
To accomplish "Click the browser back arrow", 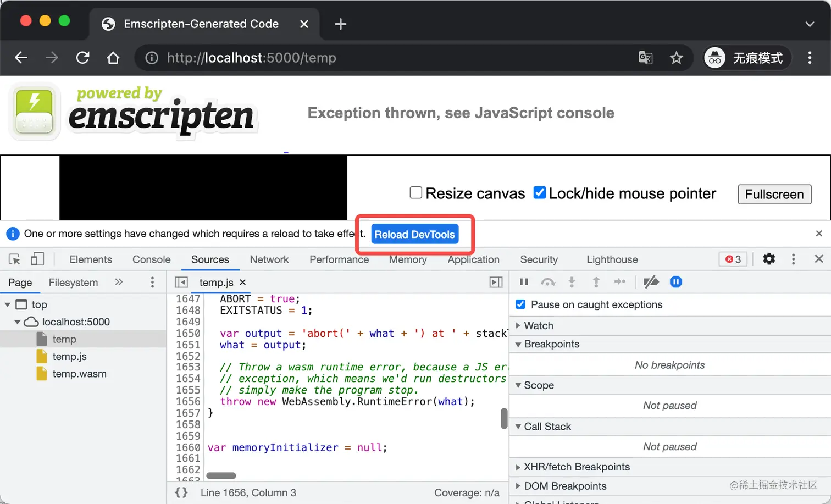I will coord(21,58).
